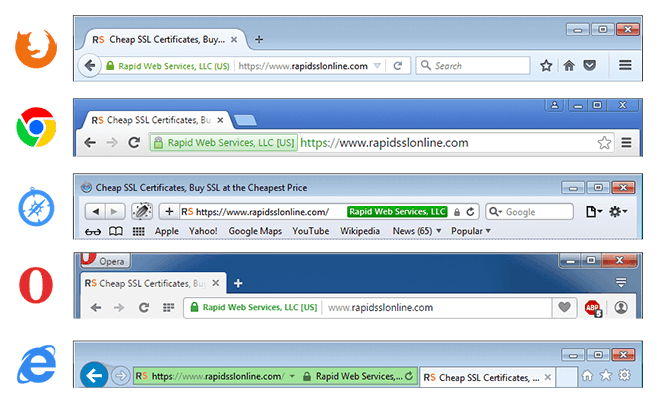Go to Firefox home icon
Viewport: 658px width, 403px height.
569,65
